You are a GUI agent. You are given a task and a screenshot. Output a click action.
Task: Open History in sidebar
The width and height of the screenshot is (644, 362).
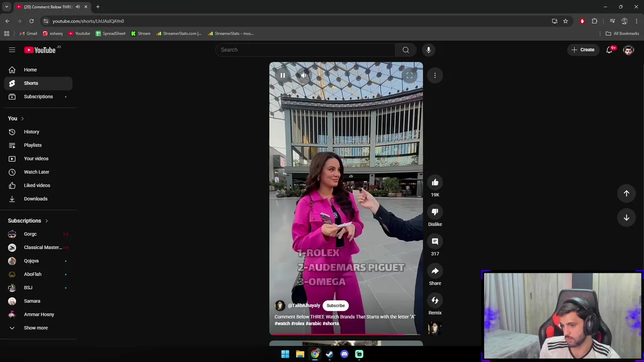pyautogui.click(x=38, y=132)
